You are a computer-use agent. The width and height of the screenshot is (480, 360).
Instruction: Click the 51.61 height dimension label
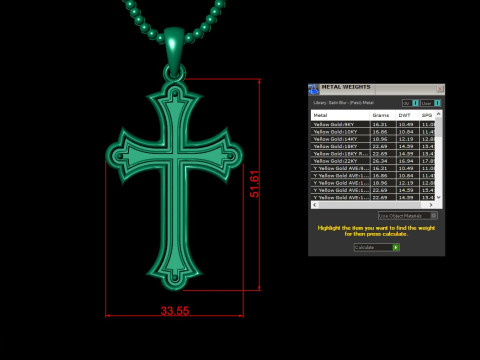(x=254, y=184)
